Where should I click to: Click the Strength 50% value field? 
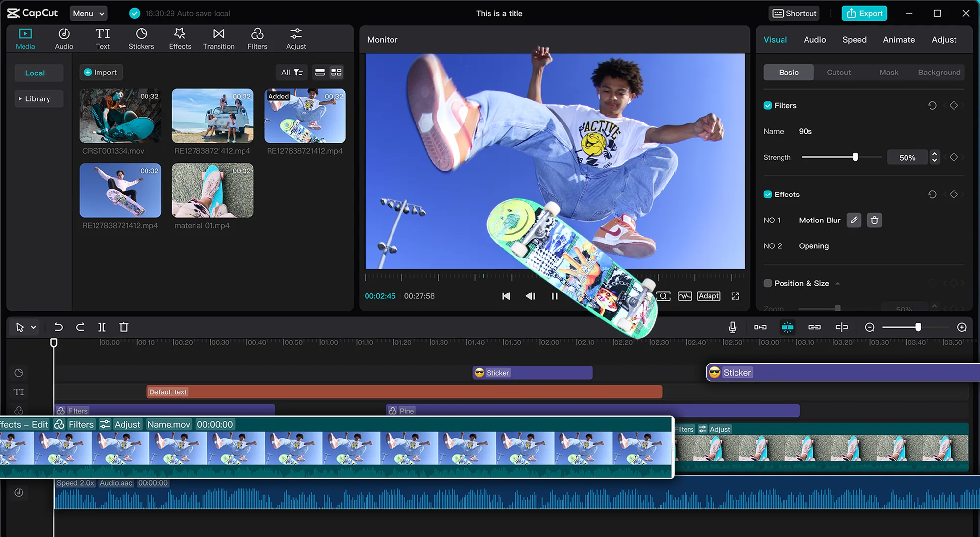(x=907, y=157)
